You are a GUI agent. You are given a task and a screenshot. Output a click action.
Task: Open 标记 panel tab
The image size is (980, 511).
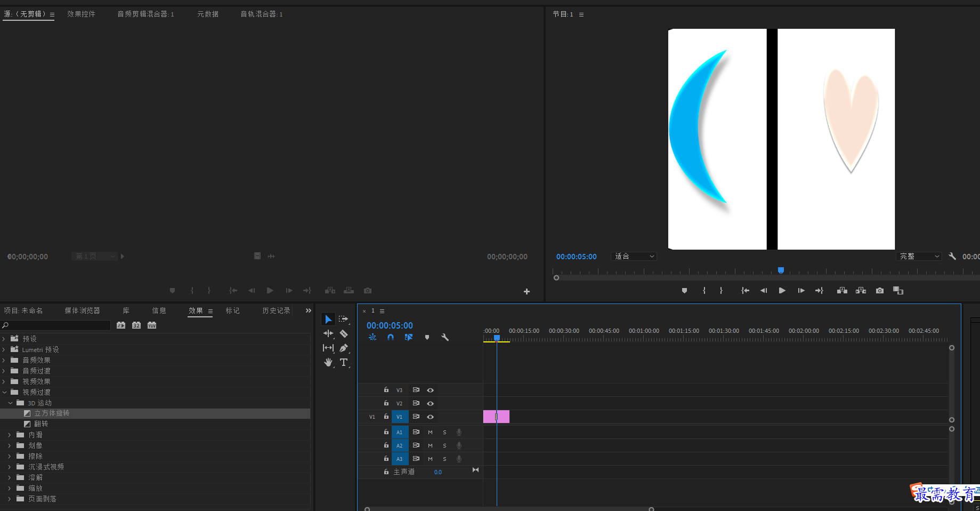click(232, 310)
